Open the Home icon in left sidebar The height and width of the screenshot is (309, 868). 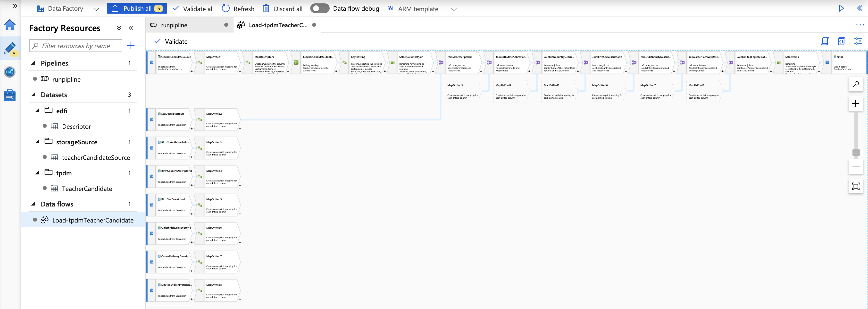click(x=9, y=25)
